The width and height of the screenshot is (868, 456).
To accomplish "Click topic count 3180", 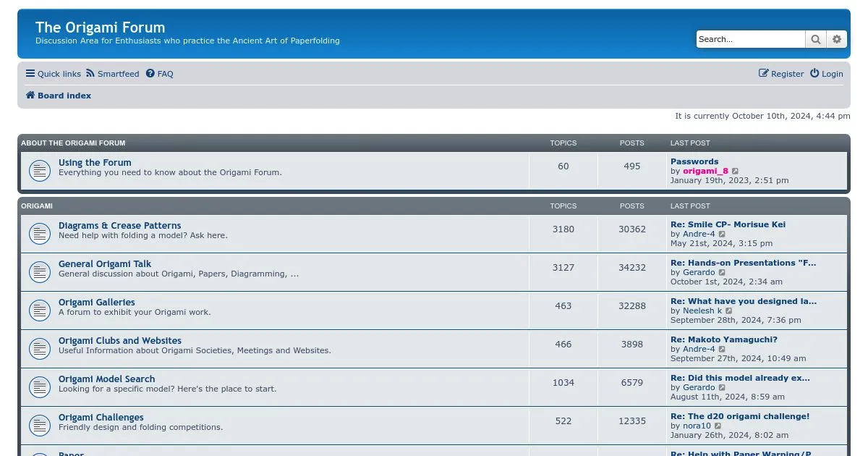I will coord(563,229).
